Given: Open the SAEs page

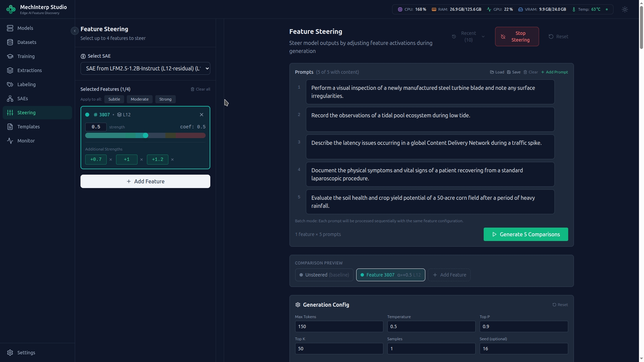Looking at the screenshot, I should pyautogui.click(x=37, y=99).
